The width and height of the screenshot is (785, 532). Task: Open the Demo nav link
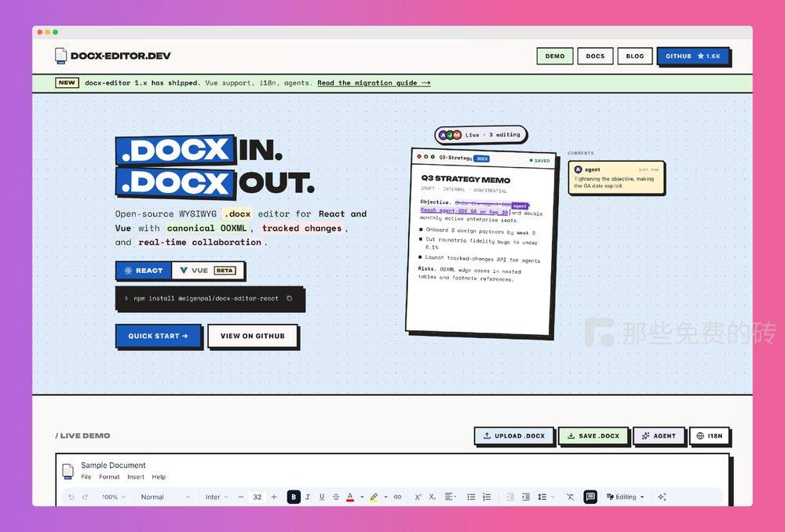click(555, 56)
